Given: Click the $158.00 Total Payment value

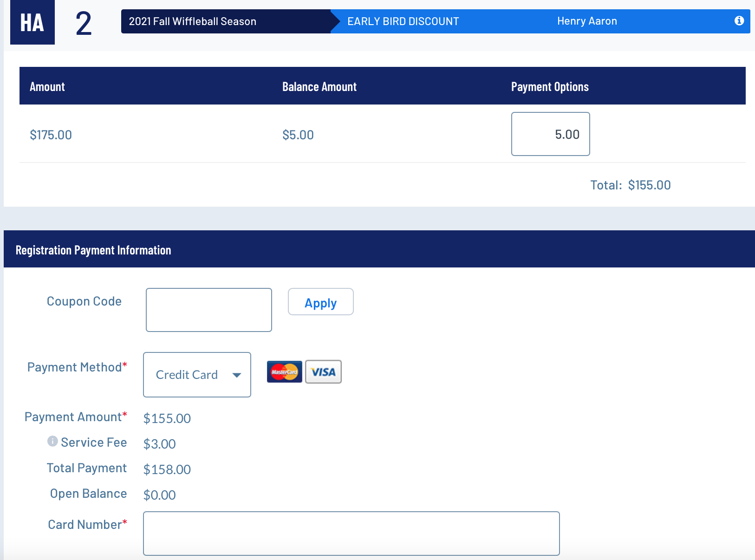Looking at the screenshot, I should coord(167,469).
